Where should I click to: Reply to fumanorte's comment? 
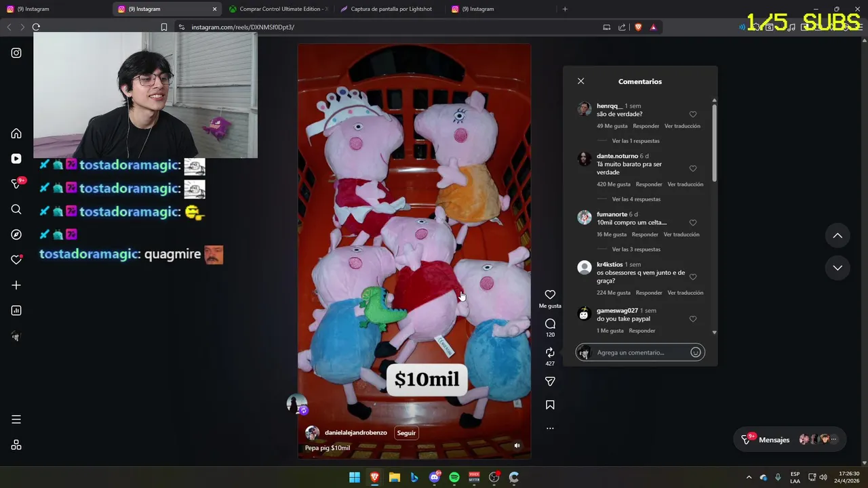click(644, 235)
